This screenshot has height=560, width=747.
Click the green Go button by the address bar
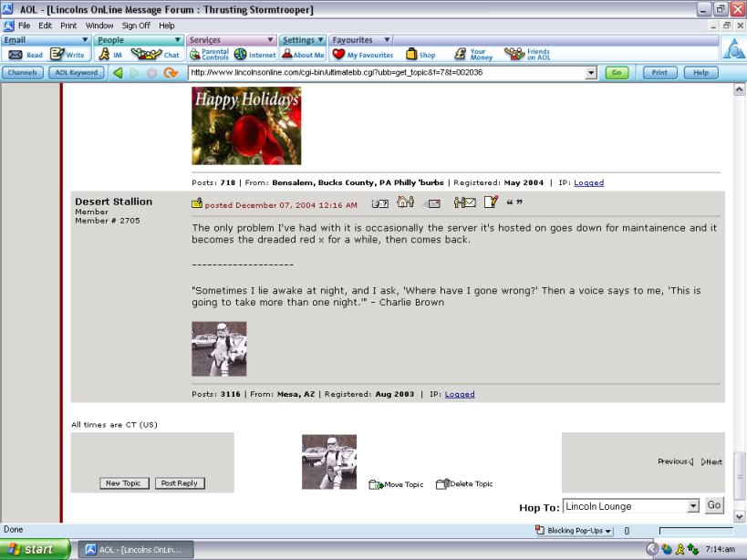[617, 73]
